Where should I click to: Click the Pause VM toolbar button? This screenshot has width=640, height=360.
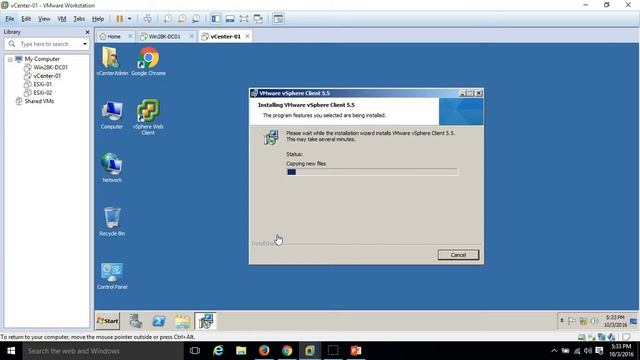pyautogui.click(x=120, y=19)
